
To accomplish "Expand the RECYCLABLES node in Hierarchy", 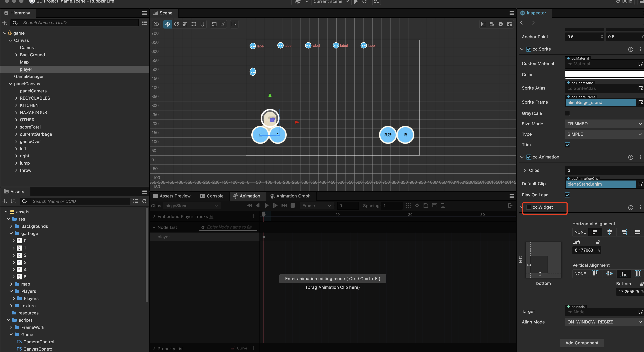I will tap(16, 98).
